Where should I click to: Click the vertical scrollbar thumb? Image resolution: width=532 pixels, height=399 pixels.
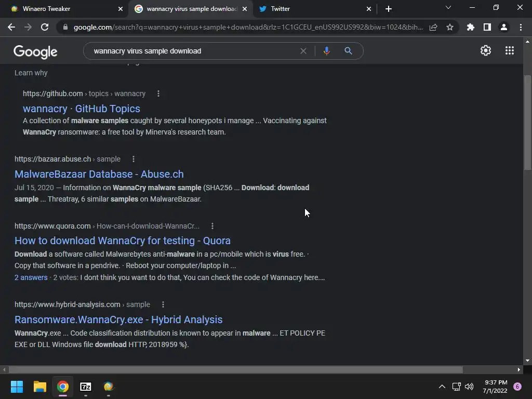coord(527,122)
